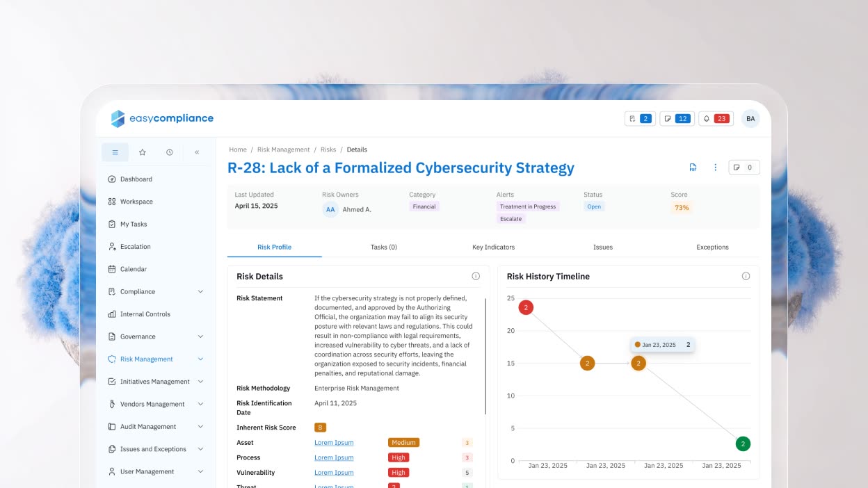Go to Risks breadcrumb
868x488 pixels.
tap(328, 149)
